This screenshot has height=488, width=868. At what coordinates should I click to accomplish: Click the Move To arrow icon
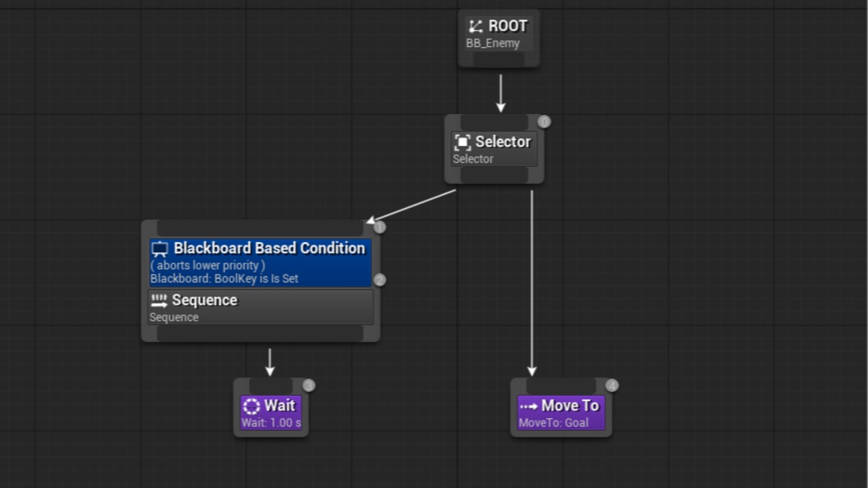(528, 406)
